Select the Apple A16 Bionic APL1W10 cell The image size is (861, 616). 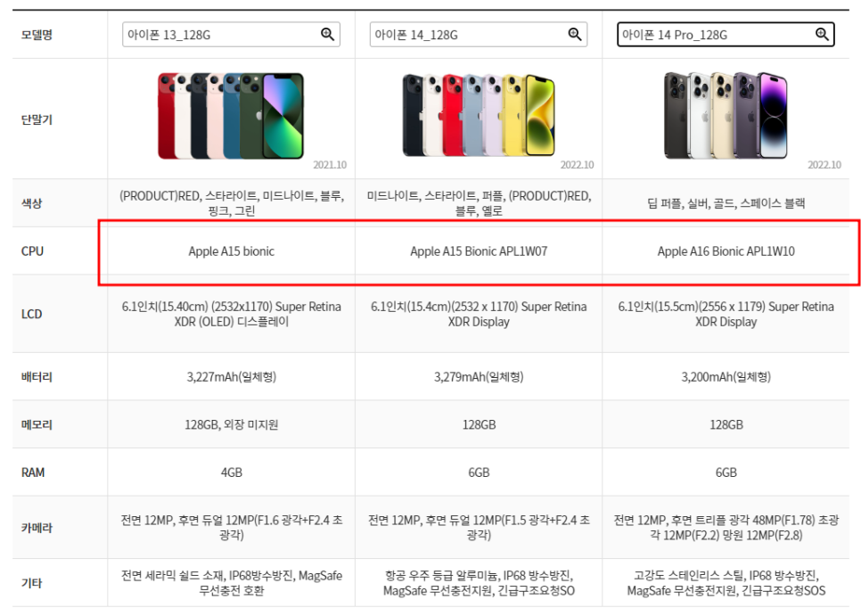pos(726,251)
